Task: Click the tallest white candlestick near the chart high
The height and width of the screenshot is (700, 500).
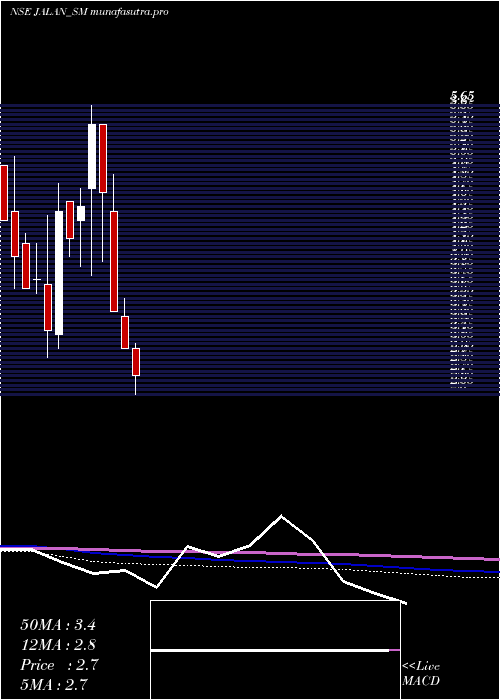Action: tap(92, 156)
